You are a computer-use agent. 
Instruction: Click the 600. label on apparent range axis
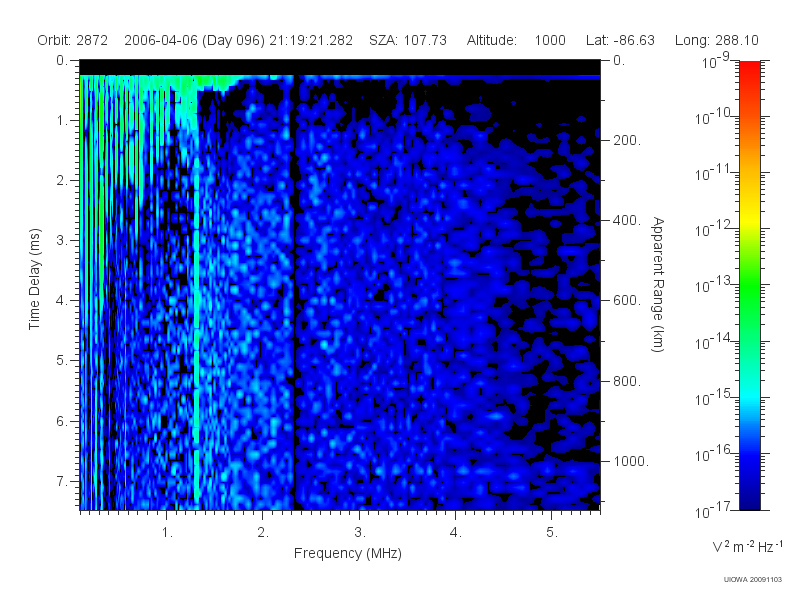coord(627,301)
